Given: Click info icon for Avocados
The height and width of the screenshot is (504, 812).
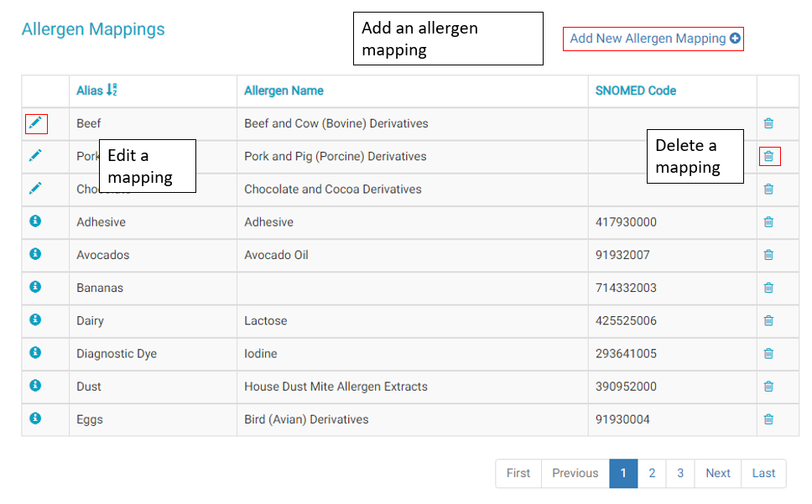Looking at the screenshot, I should pos(35,254).
